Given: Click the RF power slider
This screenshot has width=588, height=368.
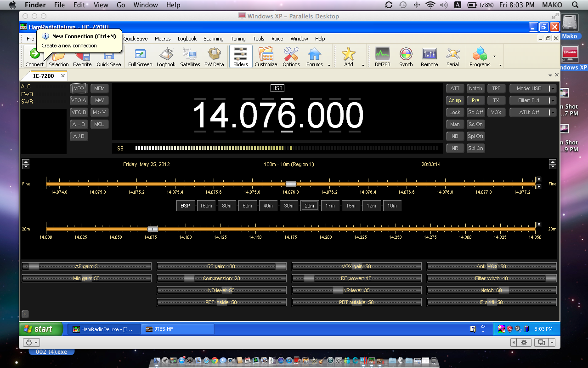Looking at the screenshot, I should 356,278.
